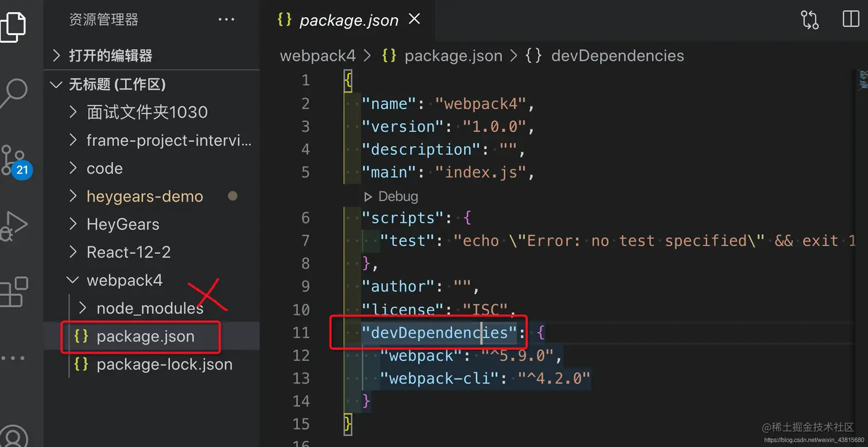Click line number 6 in the gutter
This screenshot has height=447, width=868.
tap(305, 218)
